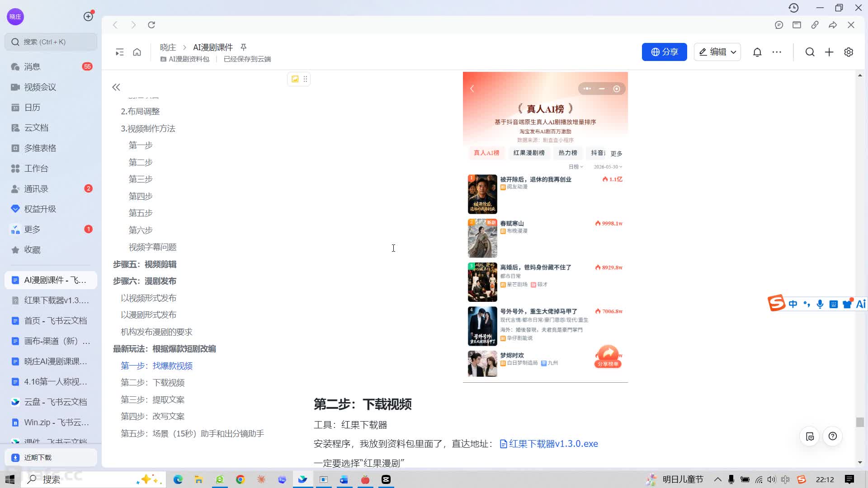
Task: Close the document tab with X icon
Action: point(851,25)
